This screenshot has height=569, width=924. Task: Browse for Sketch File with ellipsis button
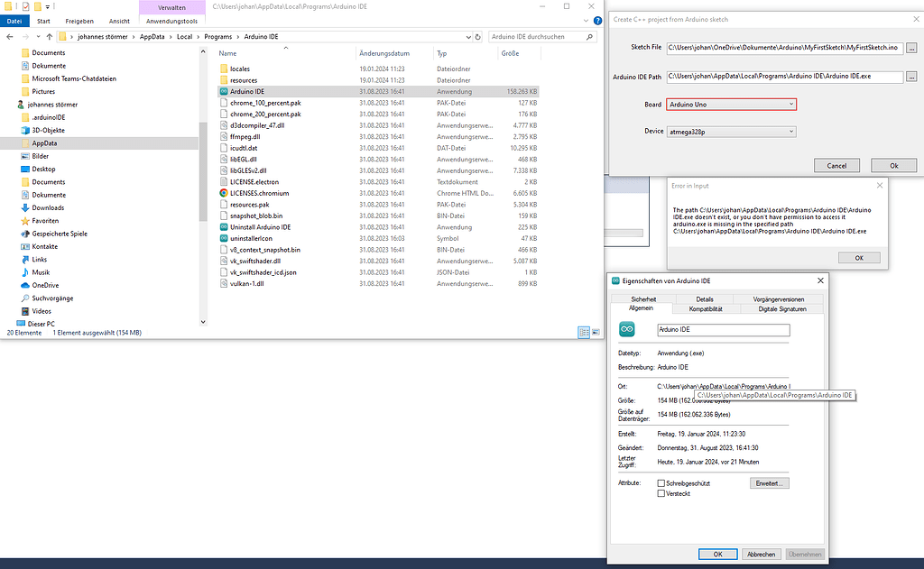(911, 48)
